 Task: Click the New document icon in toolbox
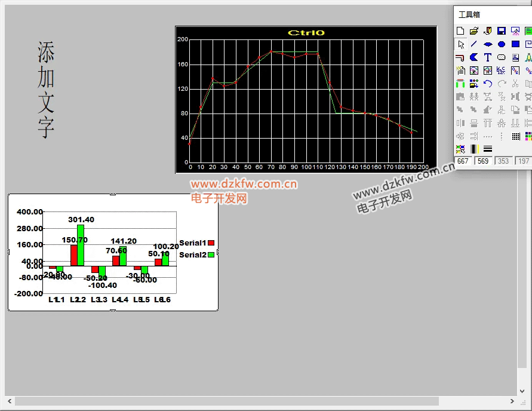[x=460, y=30]
